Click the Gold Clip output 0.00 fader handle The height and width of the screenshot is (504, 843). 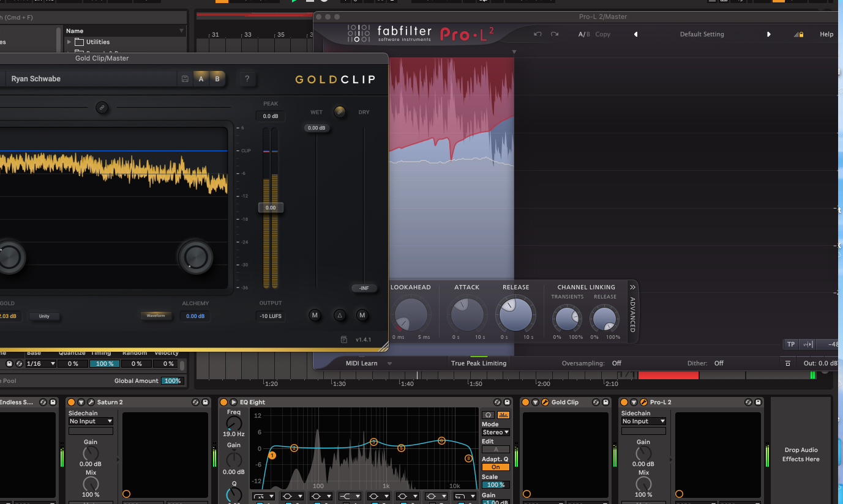(271, 207)
